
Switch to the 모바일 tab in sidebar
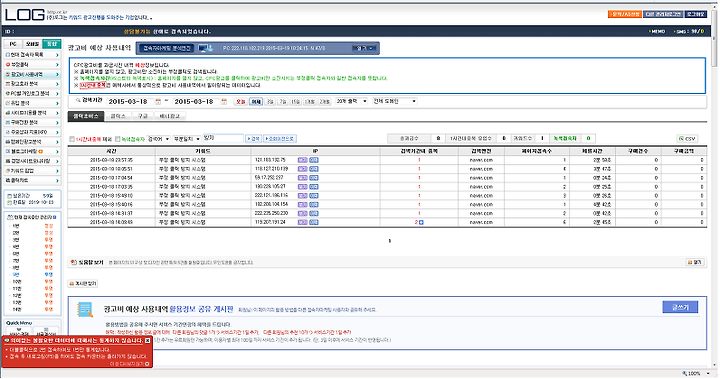(x=32, y=44)
